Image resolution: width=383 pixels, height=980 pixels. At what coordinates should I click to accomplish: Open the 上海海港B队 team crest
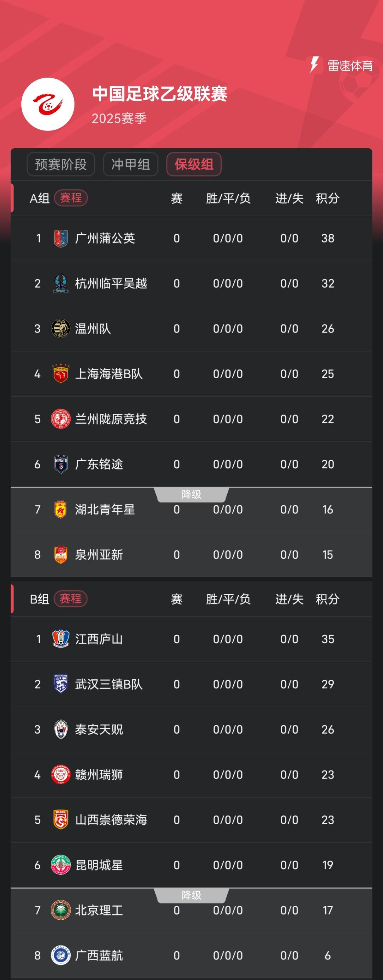[x=61, y=374]
